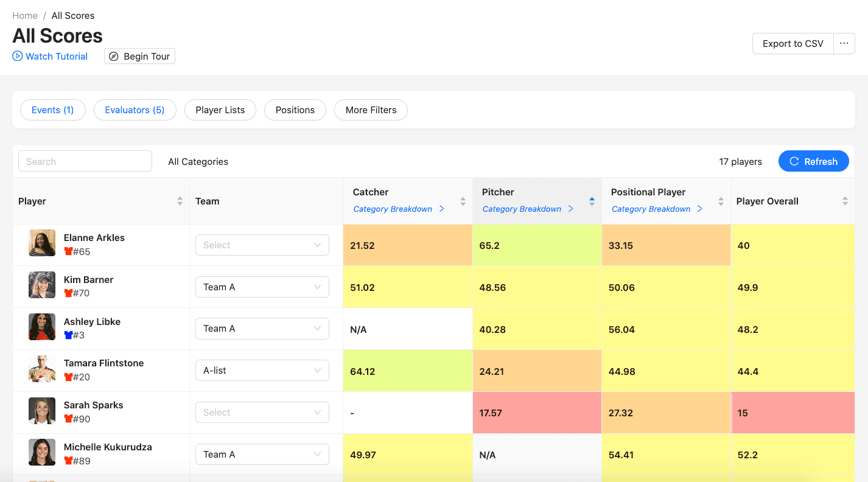Change Tamara Flintstone's A-list team dropdown

[x=262, y=371]
